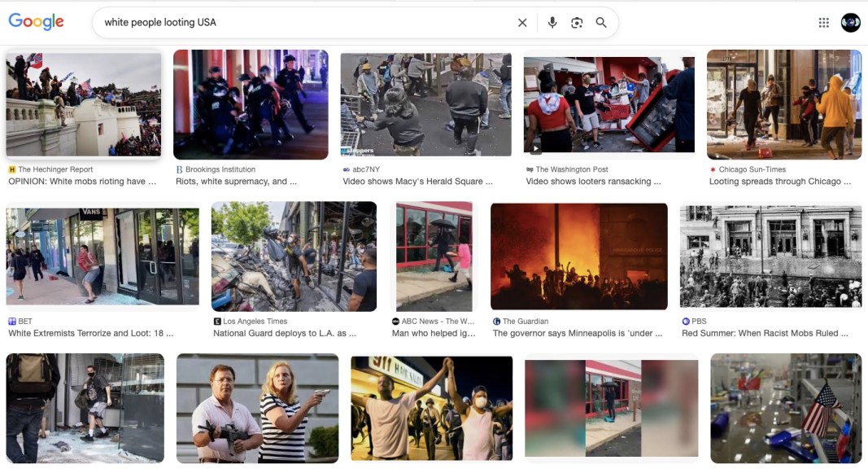Start voice search with microphone icon

pos(552,23)
